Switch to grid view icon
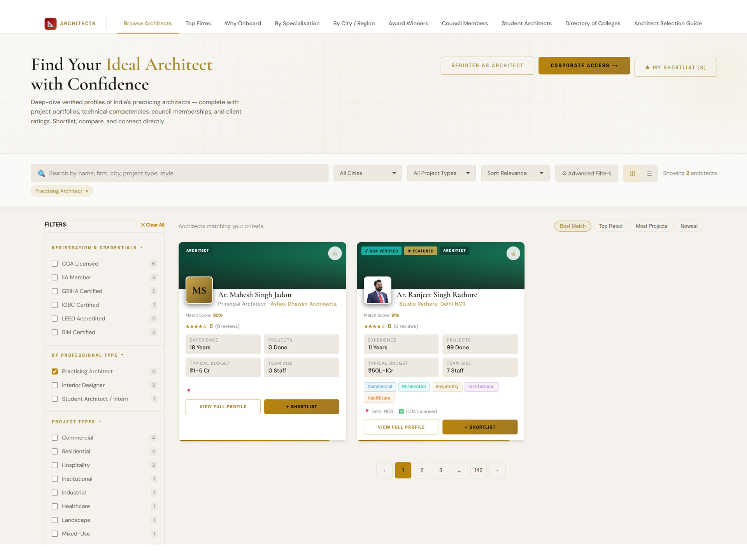 coord(632,173)
